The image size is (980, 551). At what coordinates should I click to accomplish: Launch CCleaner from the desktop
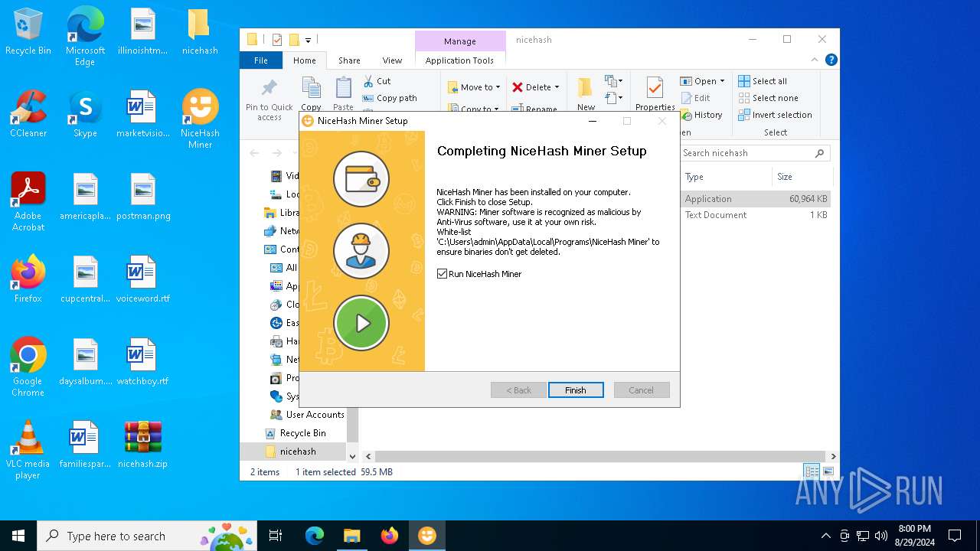click(28, 115)
